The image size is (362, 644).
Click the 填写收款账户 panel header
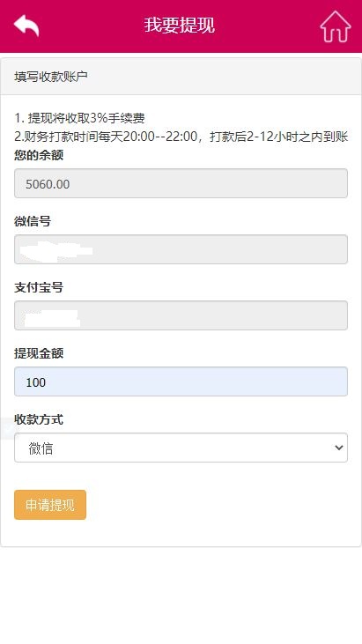click(181, 77)
